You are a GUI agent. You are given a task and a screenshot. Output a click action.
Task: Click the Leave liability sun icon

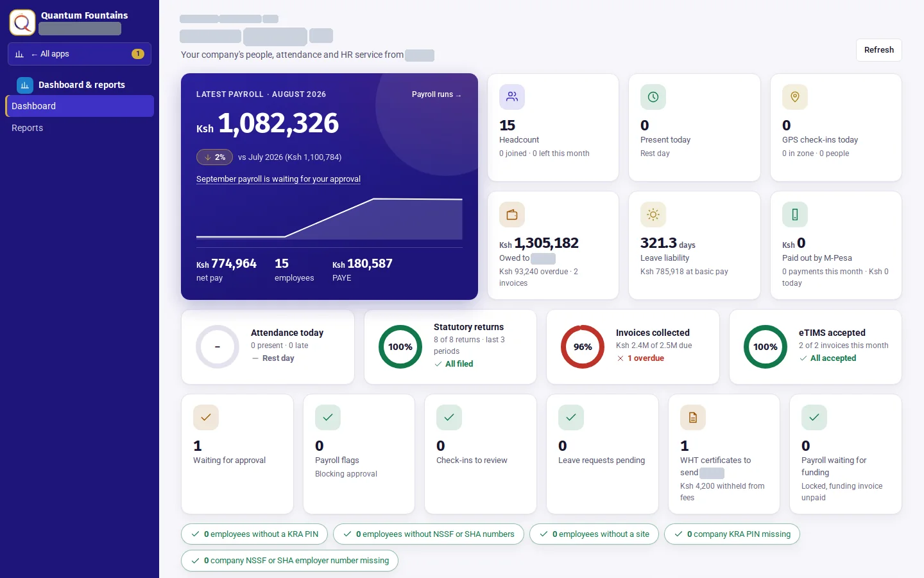click(653, 215)
